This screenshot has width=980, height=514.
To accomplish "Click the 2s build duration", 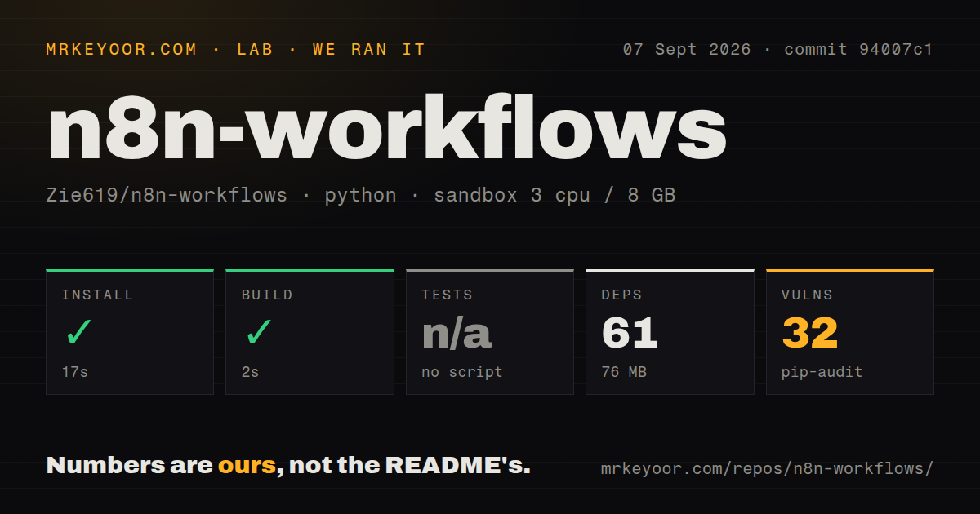I will (x=250, y=372).
